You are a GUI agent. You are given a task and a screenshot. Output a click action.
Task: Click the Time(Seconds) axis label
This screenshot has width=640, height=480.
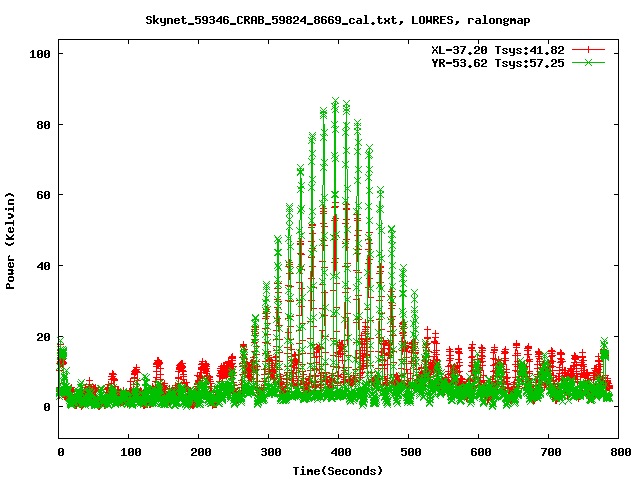coord(338,471)
